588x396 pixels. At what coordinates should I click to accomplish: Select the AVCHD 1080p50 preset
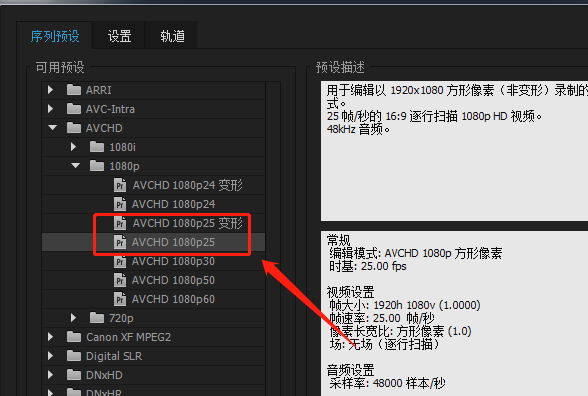tap(174, 280)
